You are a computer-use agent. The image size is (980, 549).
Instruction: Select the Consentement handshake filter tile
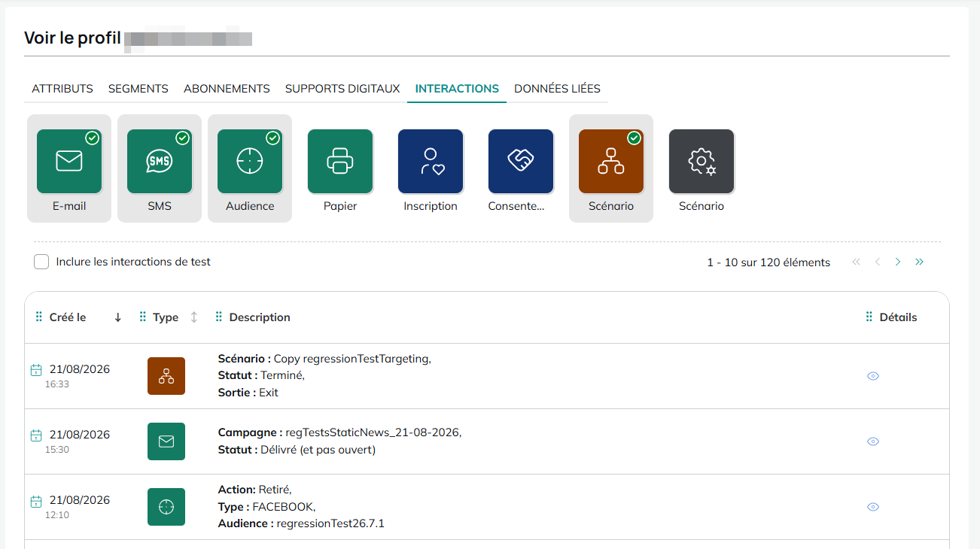(521, 168)
